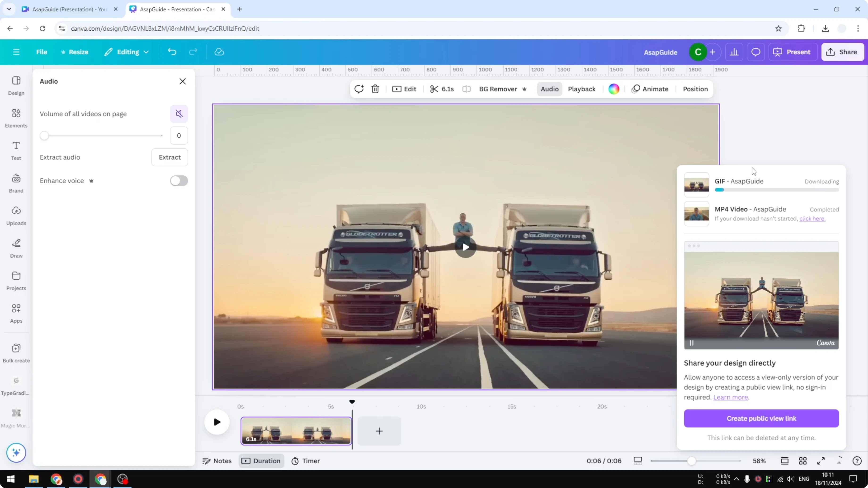Open the Projects sidebar panel
Image resolution: width=868 pixels, height=488 pixels.
pyautogui.click(x=16, y=281)
